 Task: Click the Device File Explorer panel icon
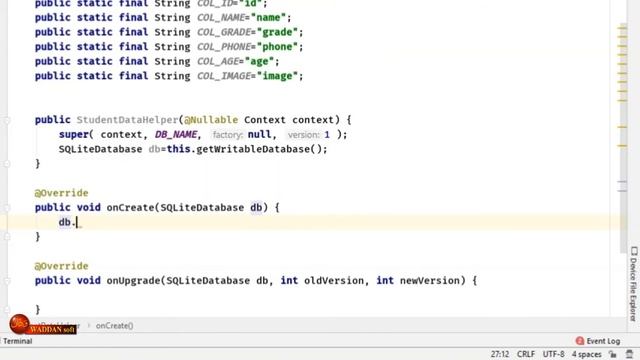[634, 251]
